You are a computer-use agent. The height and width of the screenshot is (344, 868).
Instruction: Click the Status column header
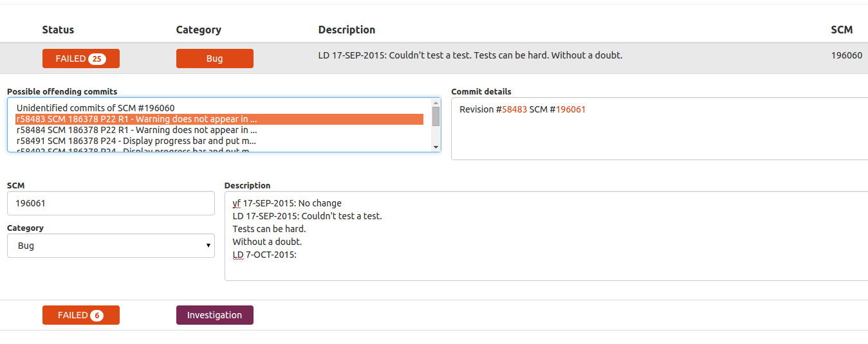pos(58,30)
